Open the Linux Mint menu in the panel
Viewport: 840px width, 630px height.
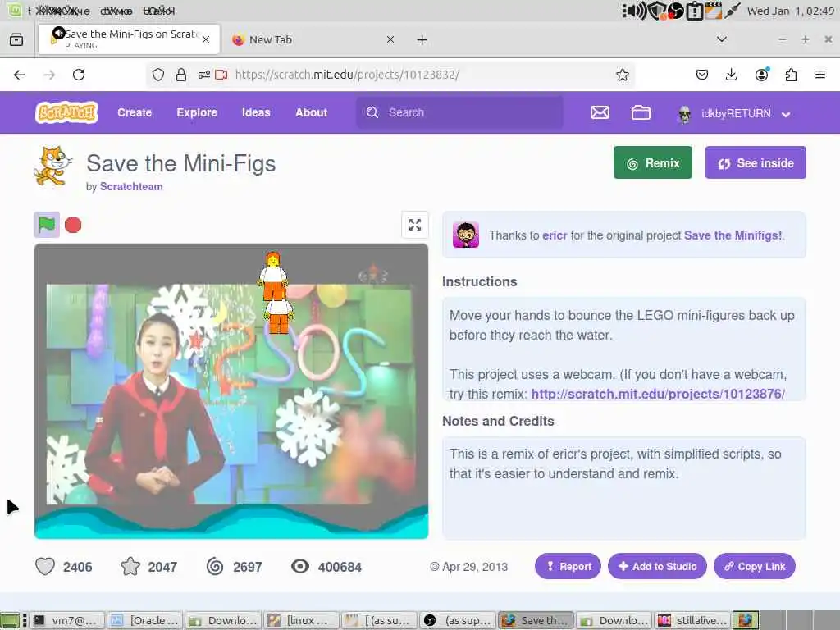(15, 10)
